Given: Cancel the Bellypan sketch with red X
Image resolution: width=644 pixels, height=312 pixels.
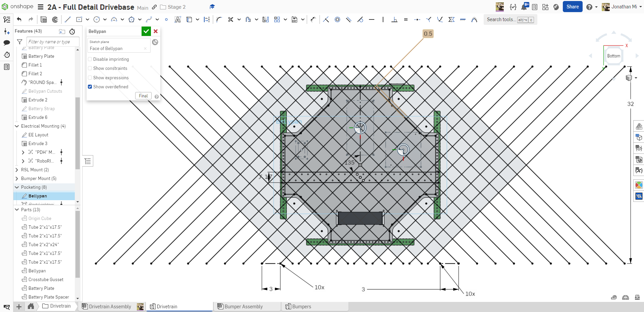Looking at the screenshot, I should tap(156, 31).
